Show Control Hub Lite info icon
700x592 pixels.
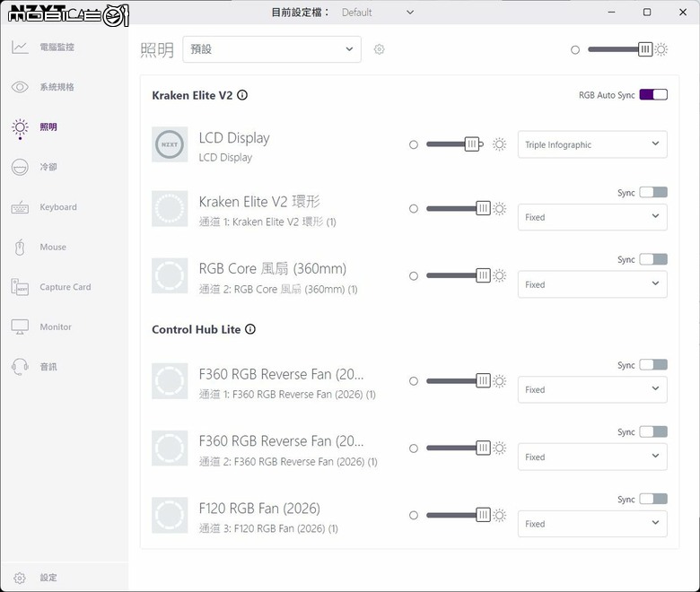(250, 329)
